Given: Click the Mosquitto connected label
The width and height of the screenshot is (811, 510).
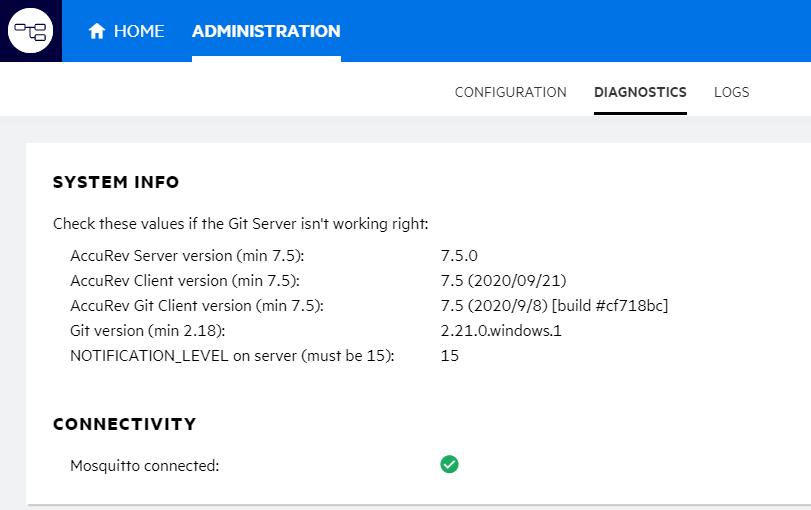Looking at the screenshot, I should pos(144,465).
